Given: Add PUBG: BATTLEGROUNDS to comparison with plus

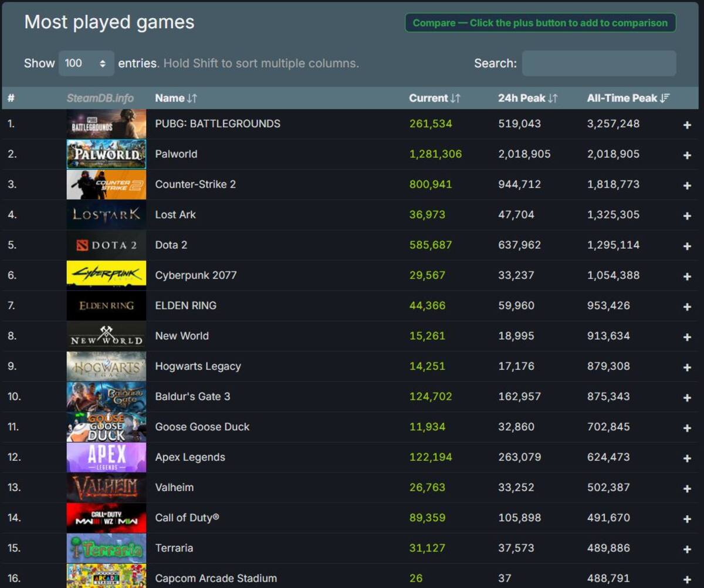Looking at the screenshot, I should tap(687, 125).
